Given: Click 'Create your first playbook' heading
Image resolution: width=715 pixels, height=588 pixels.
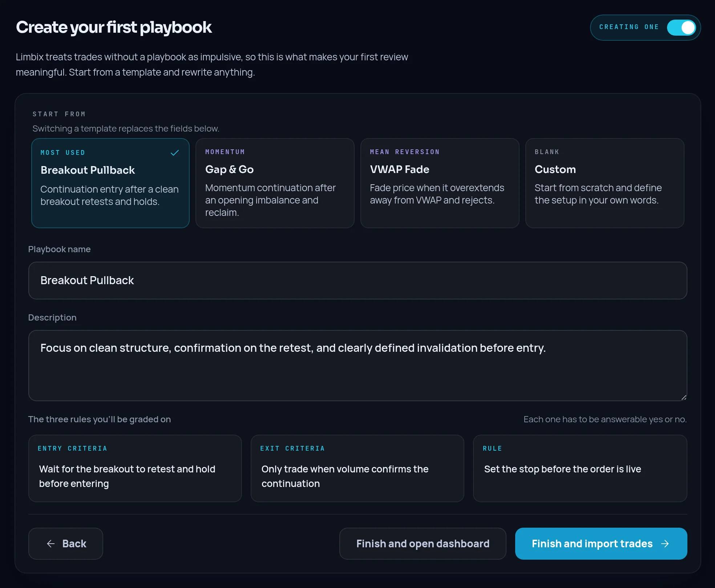Looking at the screenshot, I should coord(114,27).
